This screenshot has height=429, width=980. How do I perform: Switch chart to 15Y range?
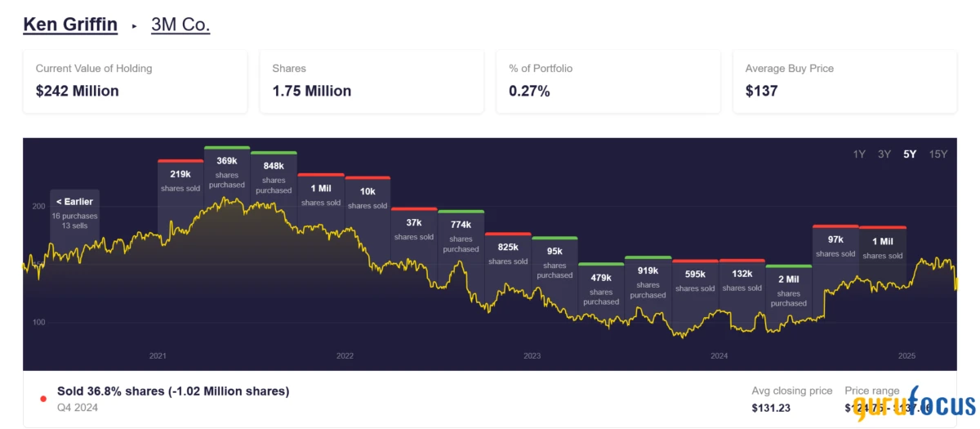click(x=938, y=154)
